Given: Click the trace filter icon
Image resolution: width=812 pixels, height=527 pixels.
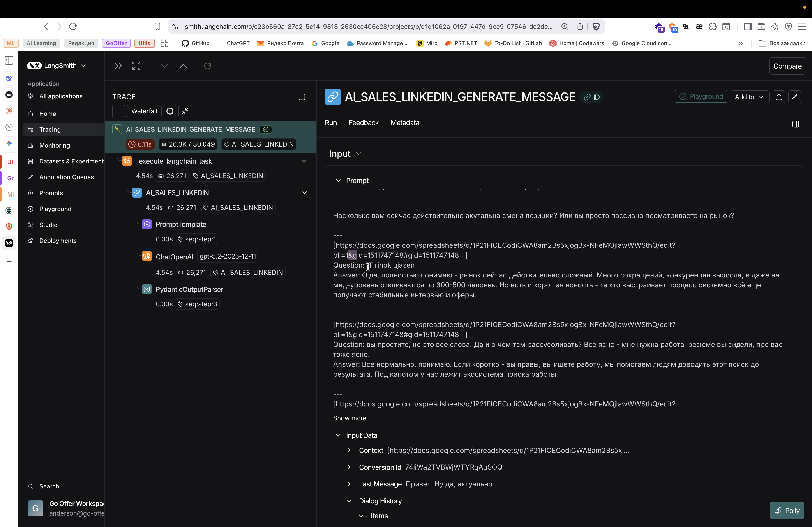Looking at the screenshot, I should [118, 111].
